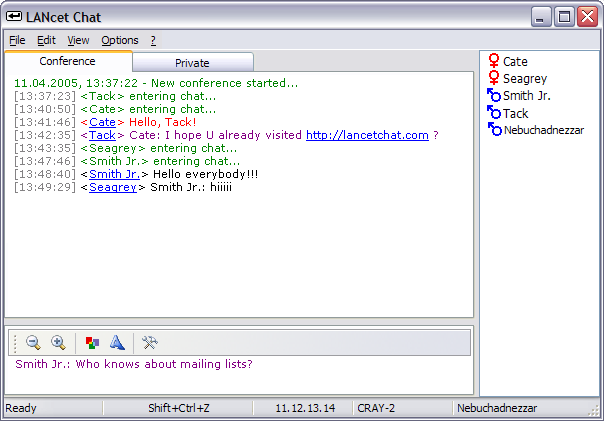Click the zoom out magnifier icon
The image size is (604, 421).
click(33, 343)
